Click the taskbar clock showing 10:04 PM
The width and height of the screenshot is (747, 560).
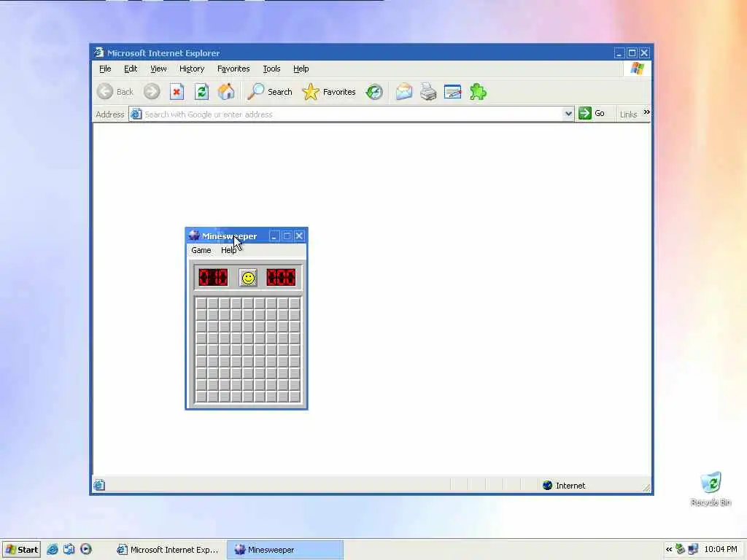point(720,549)
